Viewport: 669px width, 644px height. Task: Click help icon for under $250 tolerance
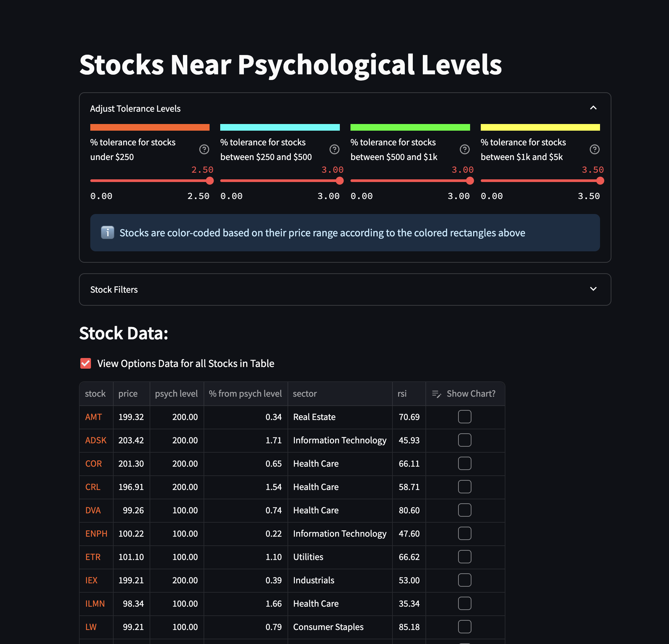[x=204, y=149]
